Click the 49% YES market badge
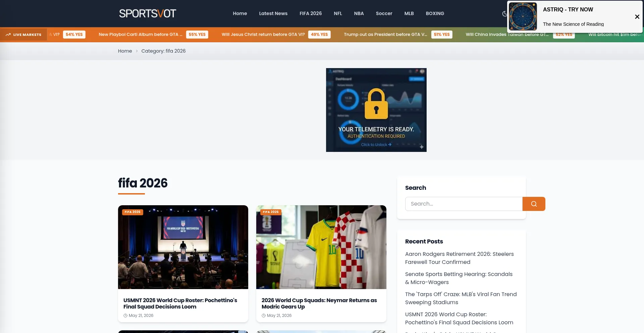This screenshot has height=333, width=644. point(319,35)
